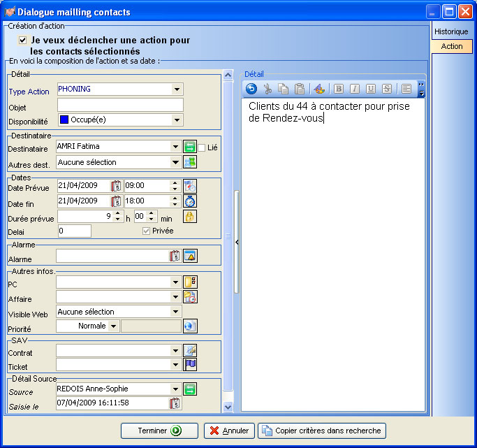
Task: Collapse left panel with splitter arrow
Action: [x=237, y=243]
